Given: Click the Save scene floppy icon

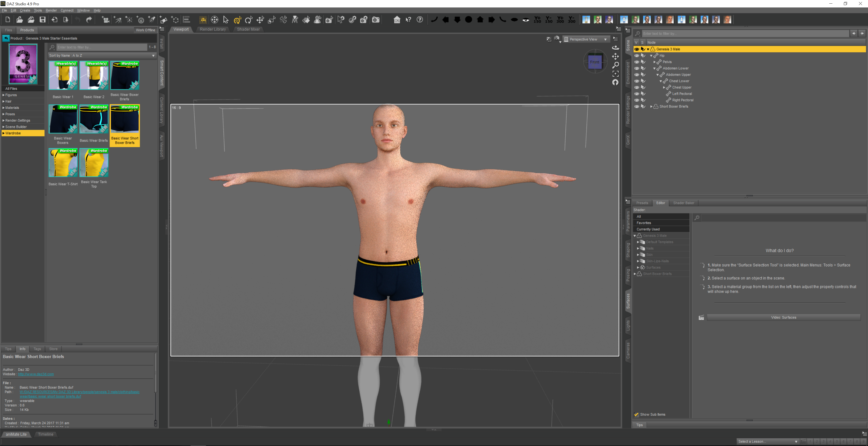Looking at the screenshot, I should (x=42, y=20).
